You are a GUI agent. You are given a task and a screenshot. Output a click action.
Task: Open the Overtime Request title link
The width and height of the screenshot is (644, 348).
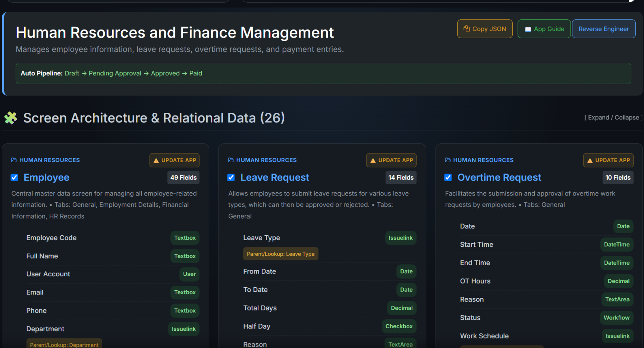(x=499, y=177)
